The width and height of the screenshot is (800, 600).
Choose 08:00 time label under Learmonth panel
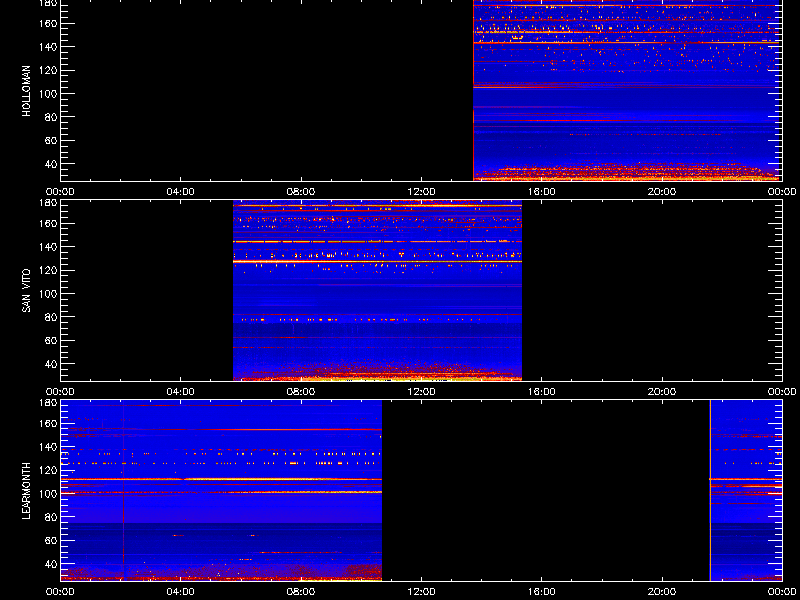[x=301, y=592]
